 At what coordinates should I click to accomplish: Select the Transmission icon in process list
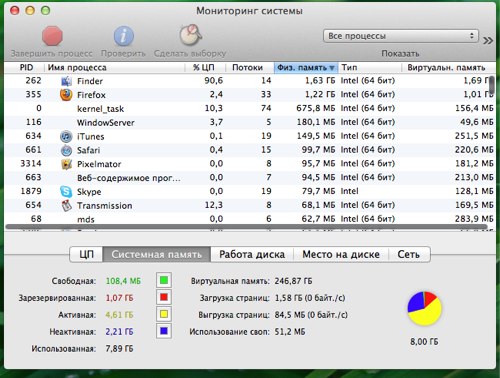(67, 206)
